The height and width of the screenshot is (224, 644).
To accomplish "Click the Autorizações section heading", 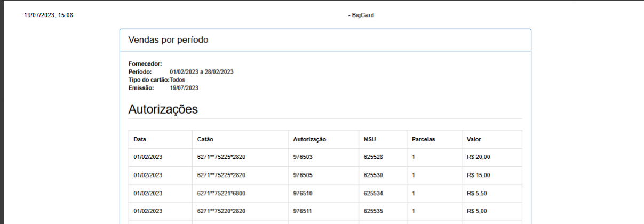I will tap(163, 109).
